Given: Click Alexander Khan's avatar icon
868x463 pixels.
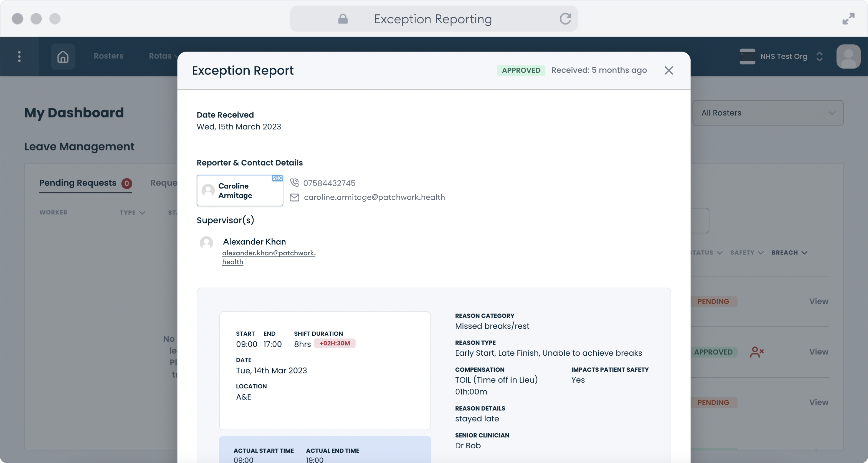Looking at the screenshot, I should (x=206, y=242).
